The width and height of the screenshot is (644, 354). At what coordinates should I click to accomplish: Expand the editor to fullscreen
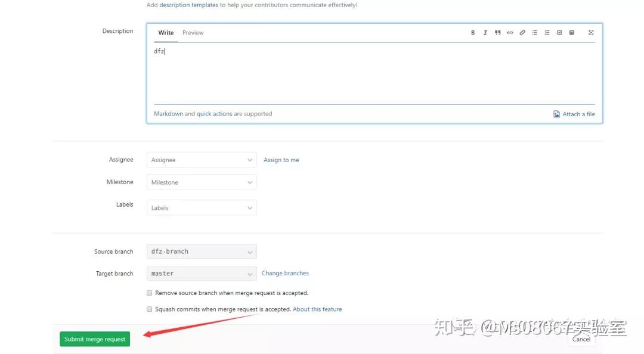pos(590,32)
